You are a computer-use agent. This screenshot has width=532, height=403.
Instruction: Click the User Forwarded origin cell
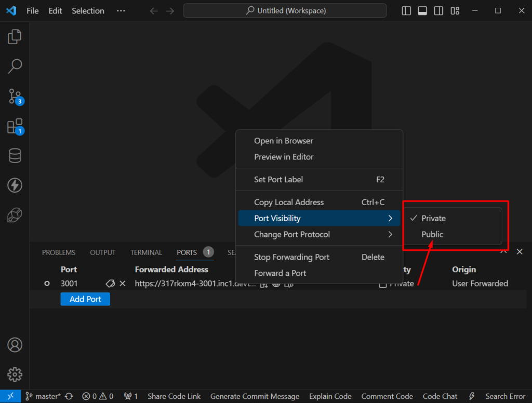tap(480, 284)
